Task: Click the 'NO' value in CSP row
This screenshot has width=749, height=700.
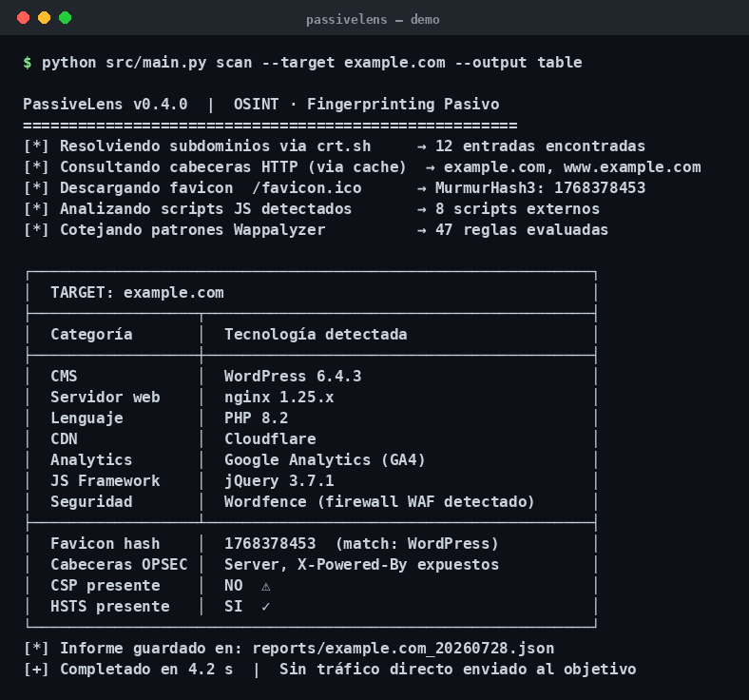Action: (234, 585)
